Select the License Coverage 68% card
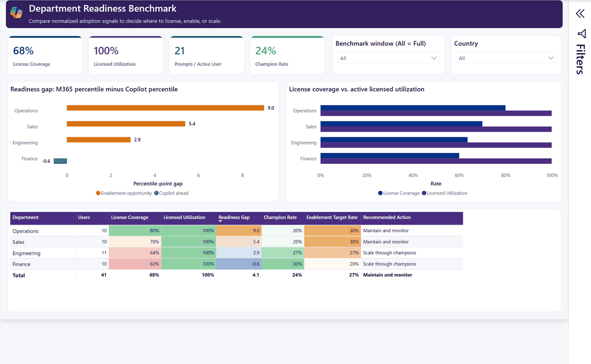 (45, 55)
